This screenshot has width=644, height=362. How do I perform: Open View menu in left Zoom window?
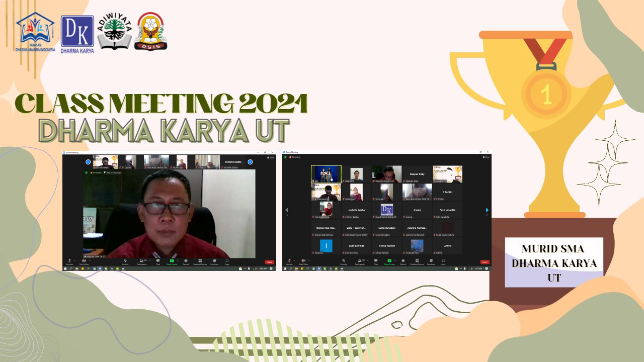(x=270, y=157)
